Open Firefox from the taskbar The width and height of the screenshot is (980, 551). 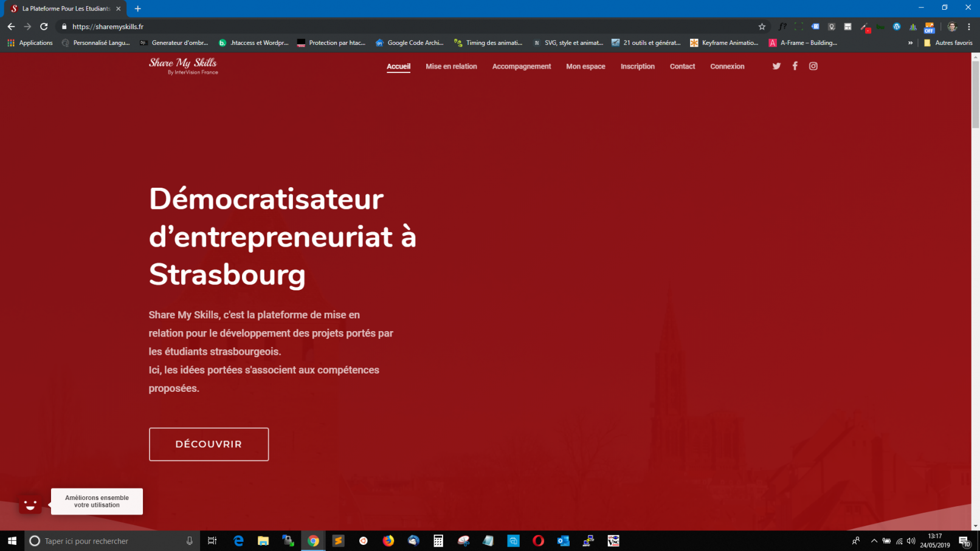(x=388, y=541)
